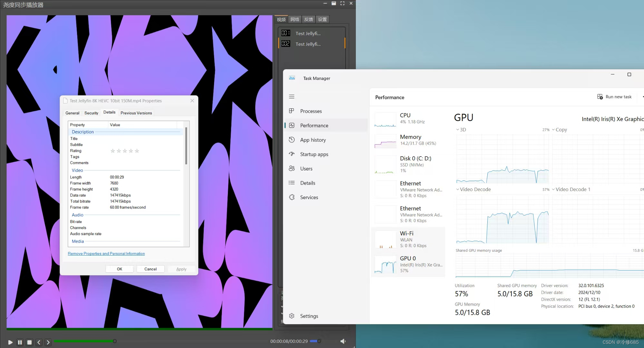Open Task Manager hamburger navigation menu
This screenshot has width=644, height=348.
(x=292, y=97)
